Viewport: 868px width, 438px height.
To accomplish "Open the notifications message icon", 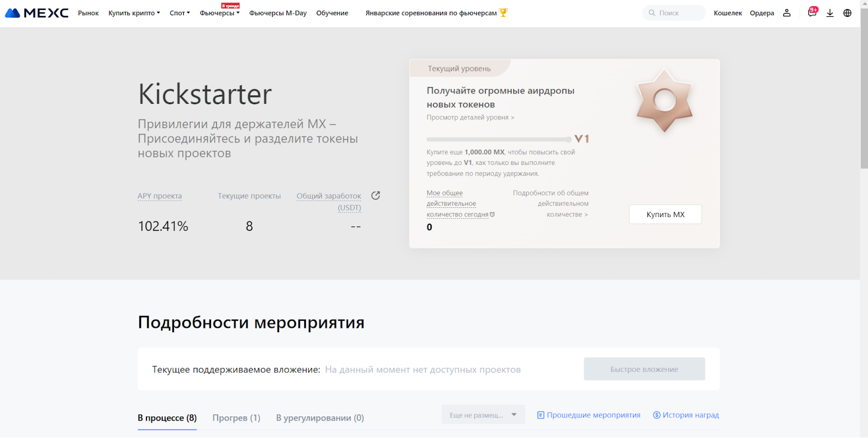I will pos(812,12).
